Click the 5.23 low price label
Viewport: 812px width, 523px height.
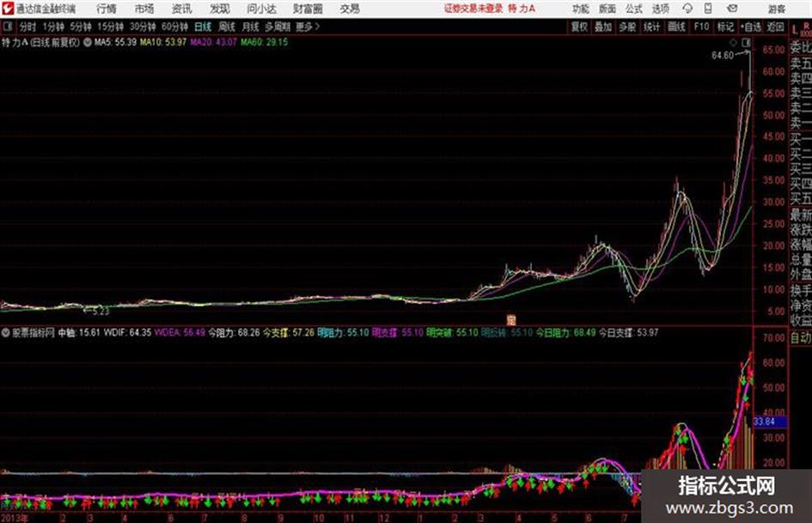101,312
